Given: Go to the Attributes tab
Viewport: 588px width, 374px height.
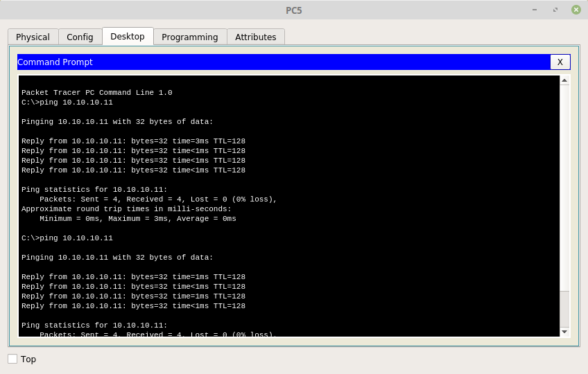Looking at the screenshot, I should (256, 37).
